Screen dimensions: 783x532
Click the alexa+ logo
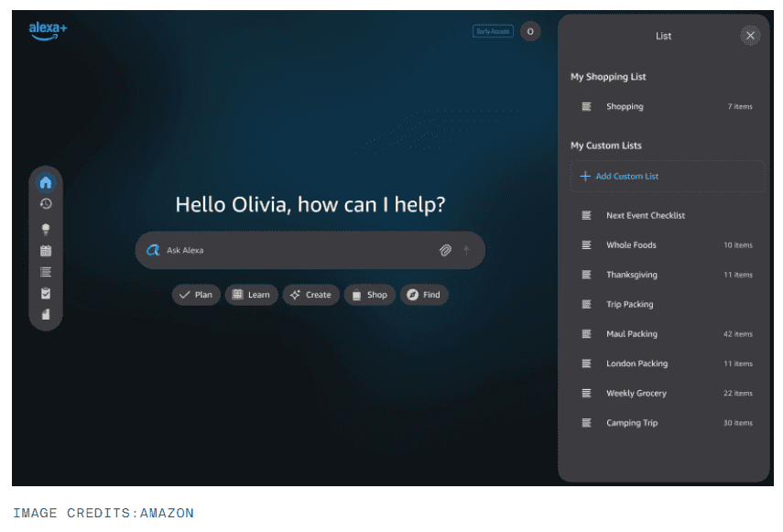48,31
